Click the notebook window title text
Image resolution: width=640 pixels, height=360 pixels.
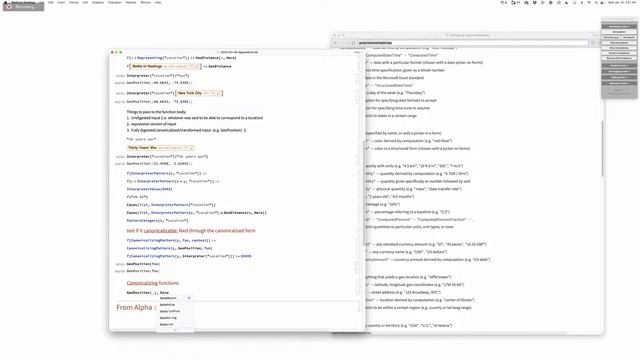(x=239, y=52)
